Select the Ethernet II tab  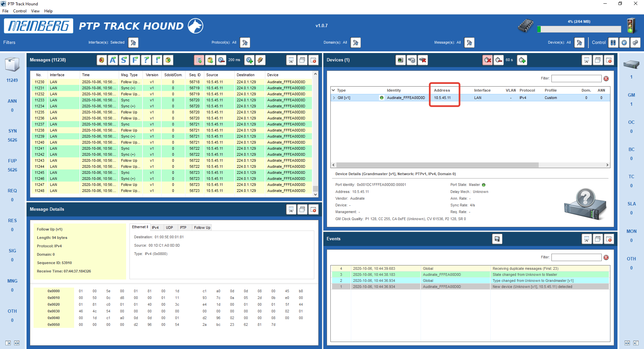[140, 227]
